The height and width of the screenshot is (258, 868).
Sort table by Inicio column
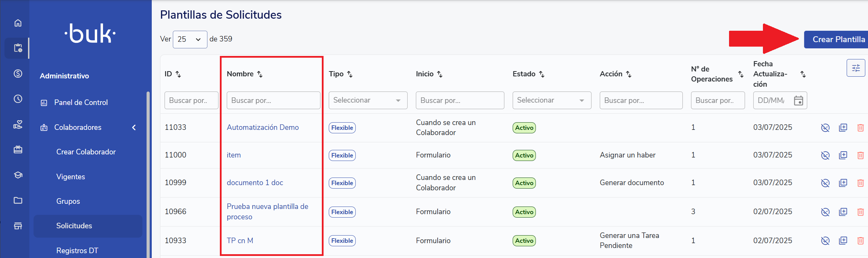point(440,74)
